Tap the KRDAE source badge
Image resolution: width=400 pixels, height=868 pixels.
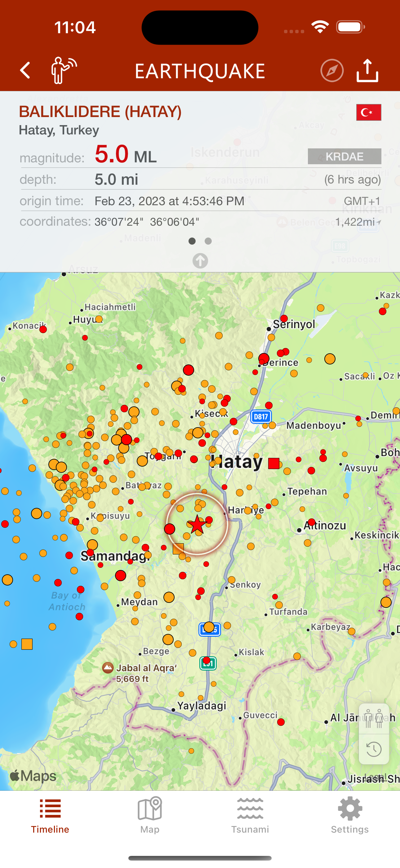344,156
